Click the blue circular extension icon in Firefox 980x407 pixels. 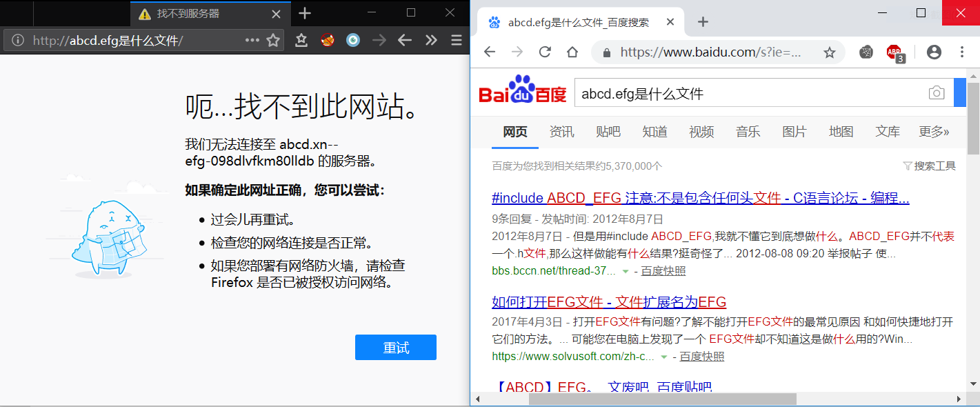353,40
